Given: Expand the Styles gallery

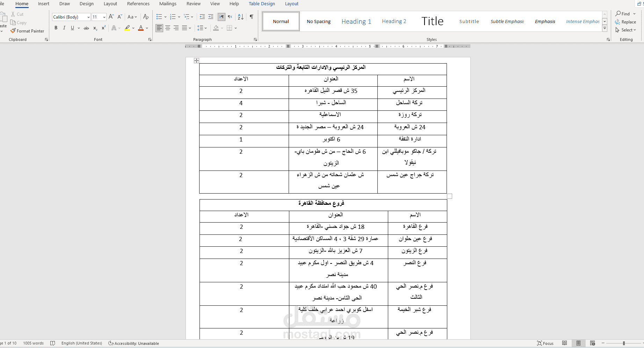Looking at the screenshot, I should click(605, 28).
